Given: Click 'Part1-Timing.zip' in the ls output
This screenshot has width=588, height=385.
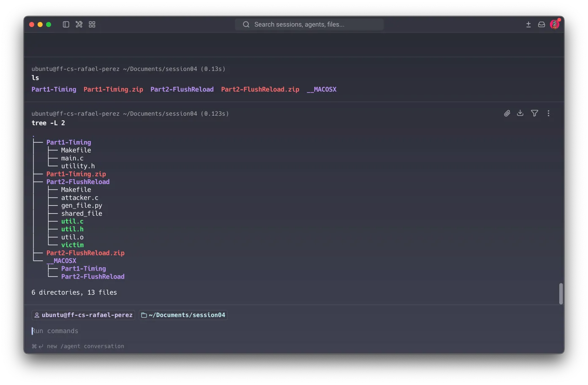Looking at the screenshot, I should click(113, 89).
